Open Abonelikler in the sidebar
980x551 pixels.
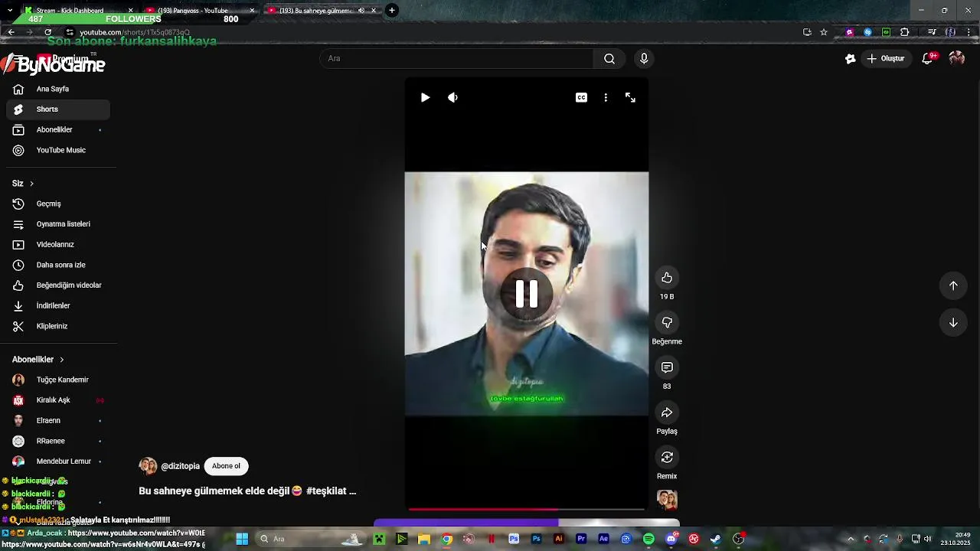58,130
